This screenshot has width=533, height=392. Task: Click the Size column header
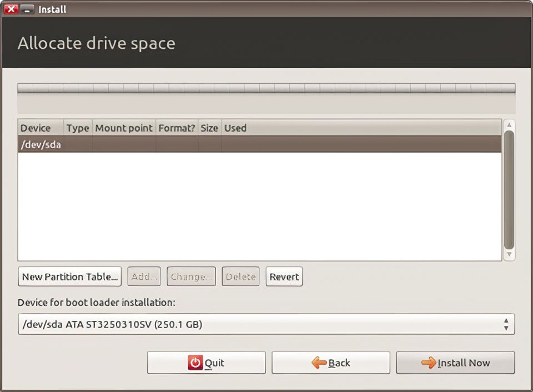209,128
